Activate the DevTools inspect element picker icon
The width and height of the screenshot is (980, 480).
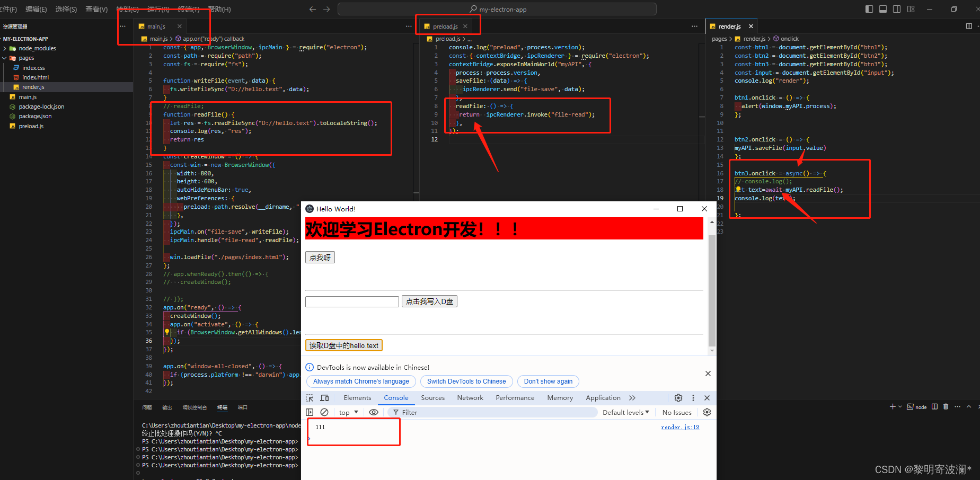tap(310, 398)
